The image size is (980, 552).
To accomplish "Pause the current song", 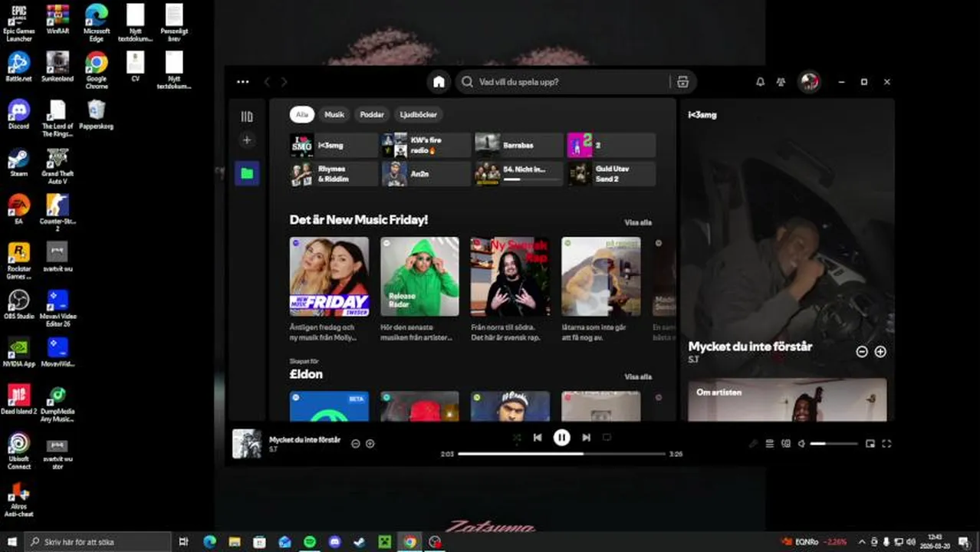I will click(x=562, y=437).
